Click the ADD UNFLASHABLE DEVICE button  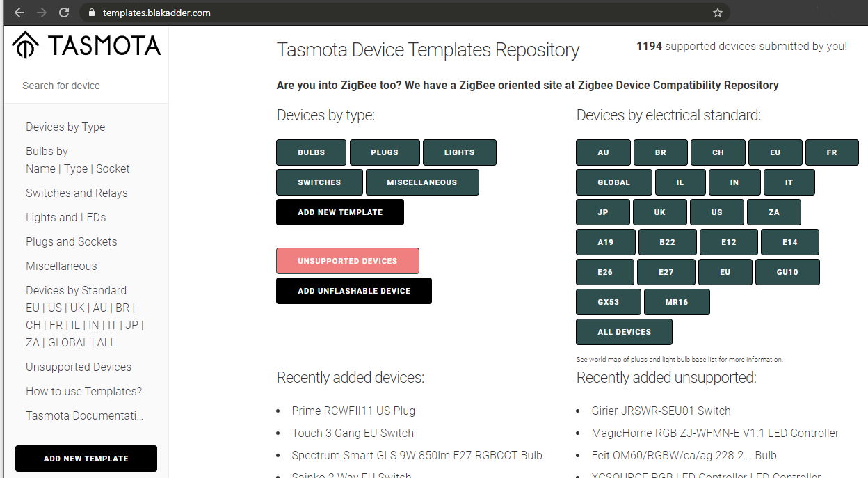354,291
